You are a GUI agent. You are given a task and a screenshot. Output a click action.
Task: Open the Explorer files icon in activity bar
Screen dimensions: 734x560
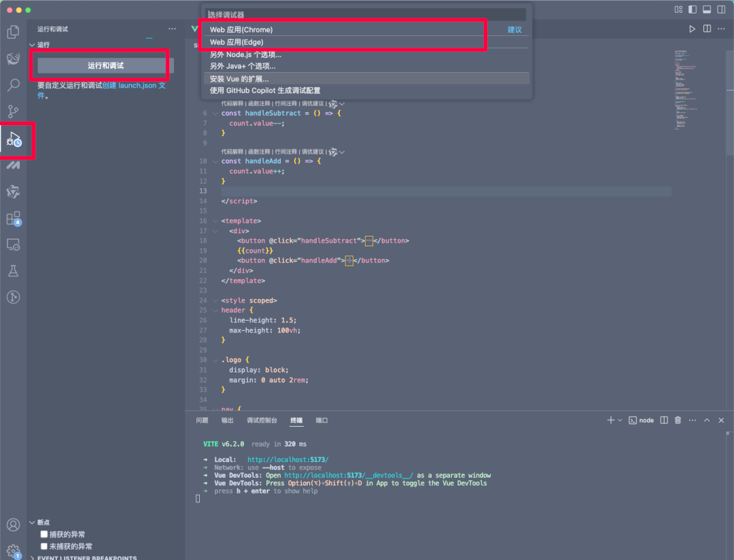pos(13,32)
